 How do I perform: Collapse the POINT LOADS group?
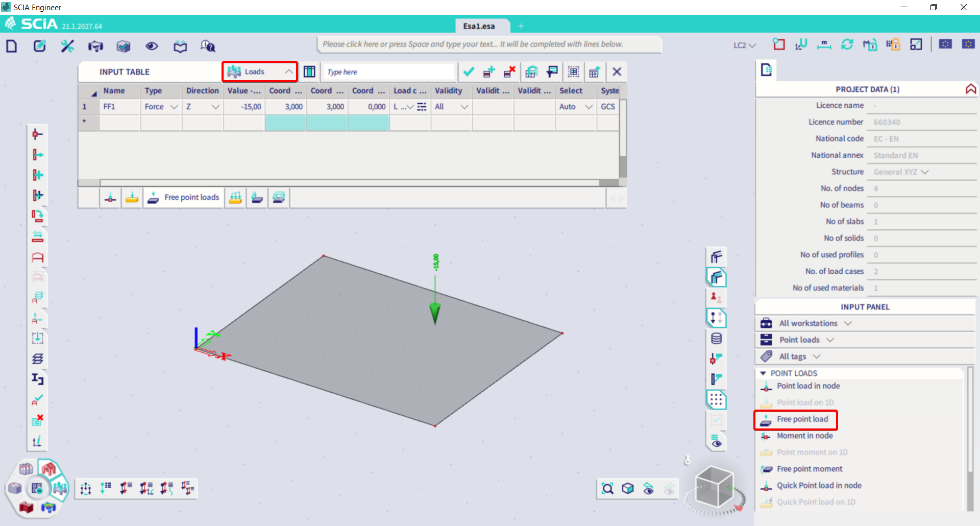(763, 373)
